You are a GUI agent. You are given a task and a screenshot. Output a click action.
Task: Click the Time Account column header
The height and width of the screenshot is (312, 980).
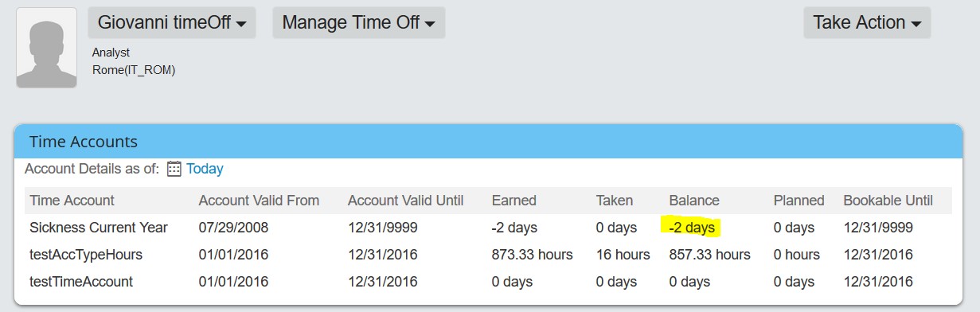tap(72, 201)
